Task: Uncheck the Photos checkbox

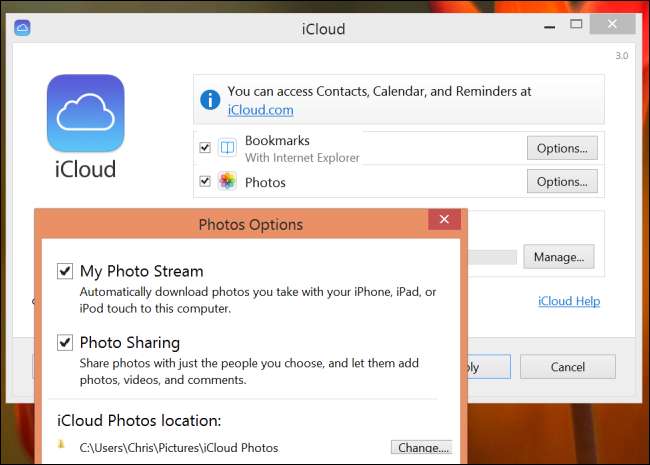Action: click(205, 182)
